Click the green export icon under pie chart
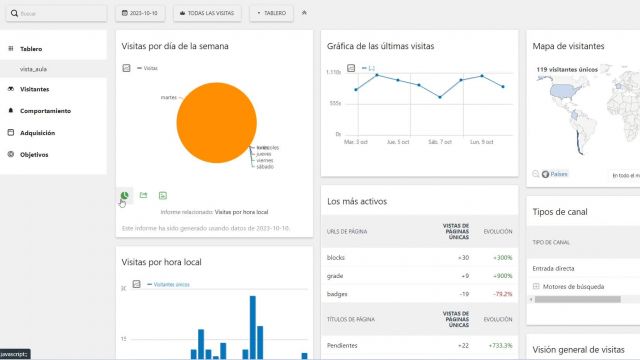 coord(143,196)
